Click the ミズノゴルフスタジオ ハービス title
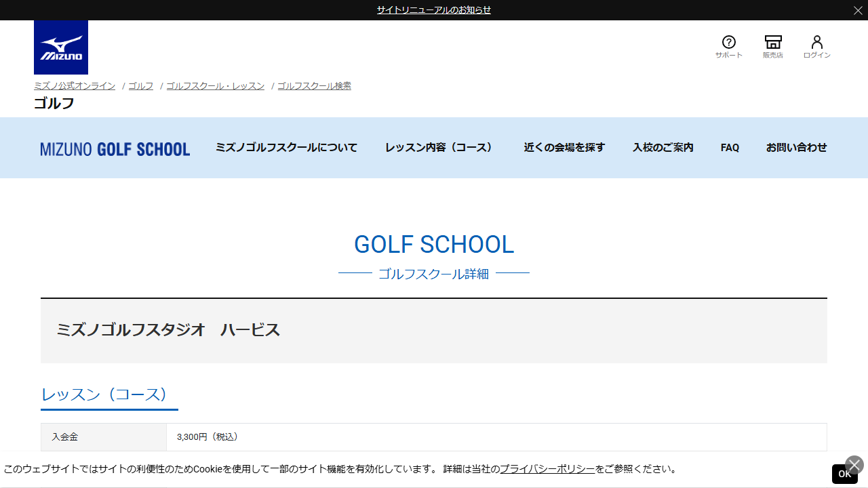The image size is (868, 488). coord(168,330)
